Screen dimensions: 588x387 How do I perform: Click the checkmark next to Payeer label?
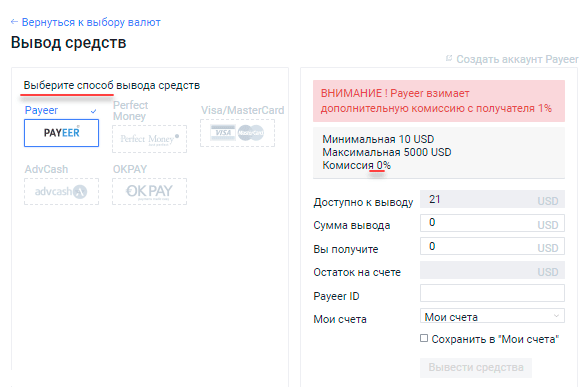93,111
